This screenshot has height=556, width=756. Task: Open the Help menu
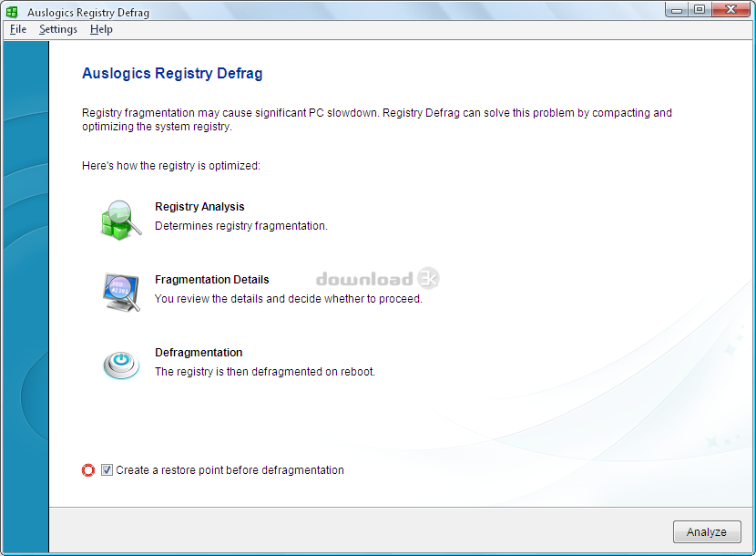point(101,29)
